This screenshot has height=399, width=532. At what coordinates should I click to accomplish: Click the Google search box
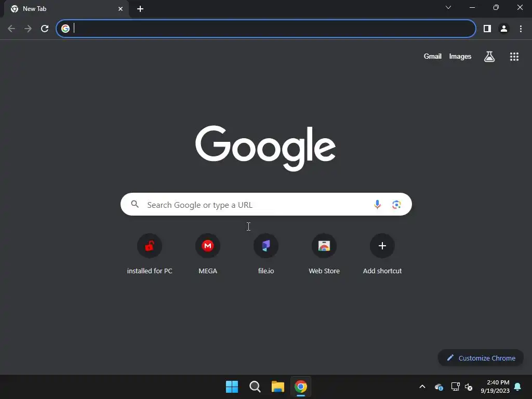(266, 204)
